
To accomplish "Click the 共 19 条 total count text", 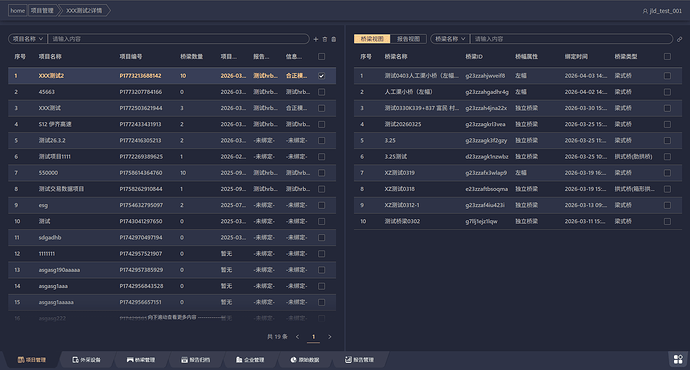I will pyautogui.click(x=277, y=337).
